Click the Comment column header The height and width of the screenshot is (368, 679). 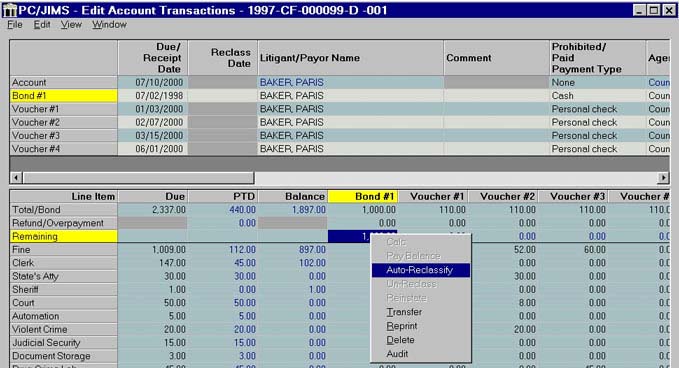coord(496,58)
